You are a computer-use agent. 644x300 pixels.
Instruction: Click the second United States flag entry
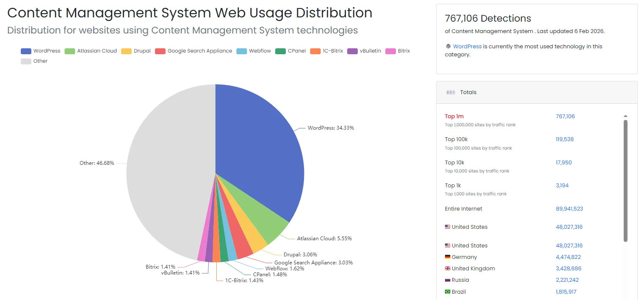[x=448, y=245]
